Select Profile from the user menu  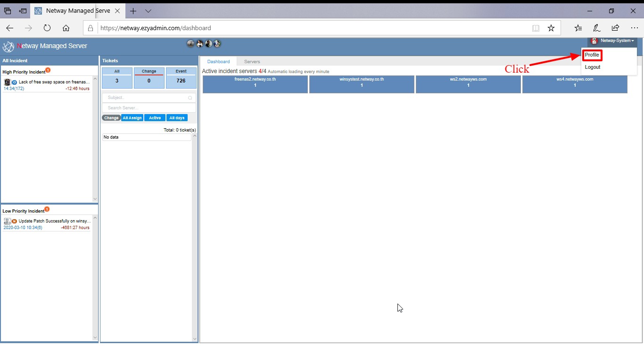592,55
